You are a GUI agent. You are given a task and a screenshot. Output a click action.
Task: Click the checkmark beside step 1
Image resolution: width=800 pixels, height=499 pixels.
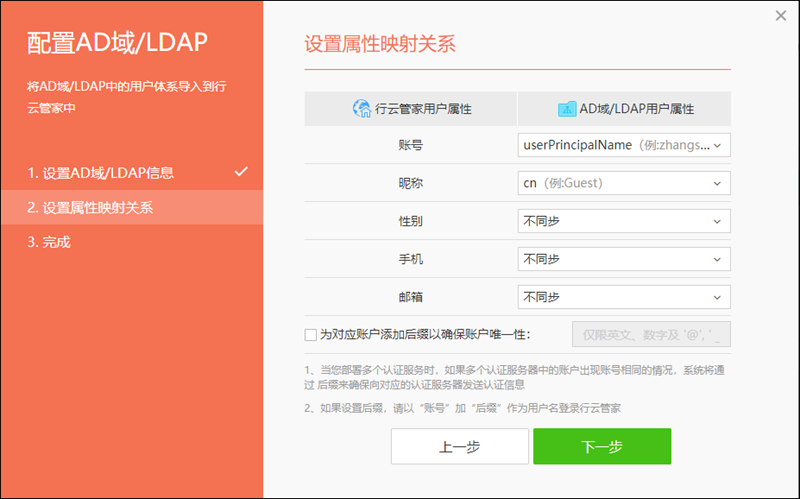(240, 172)
